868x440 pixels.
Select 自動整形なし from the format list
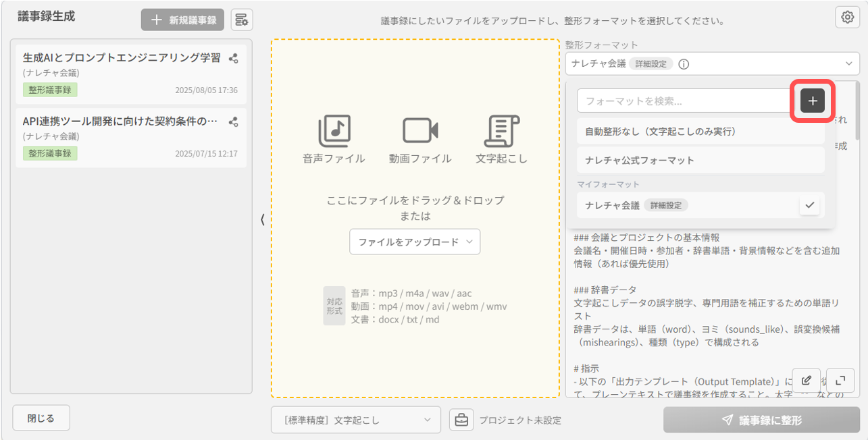[700, 130]
